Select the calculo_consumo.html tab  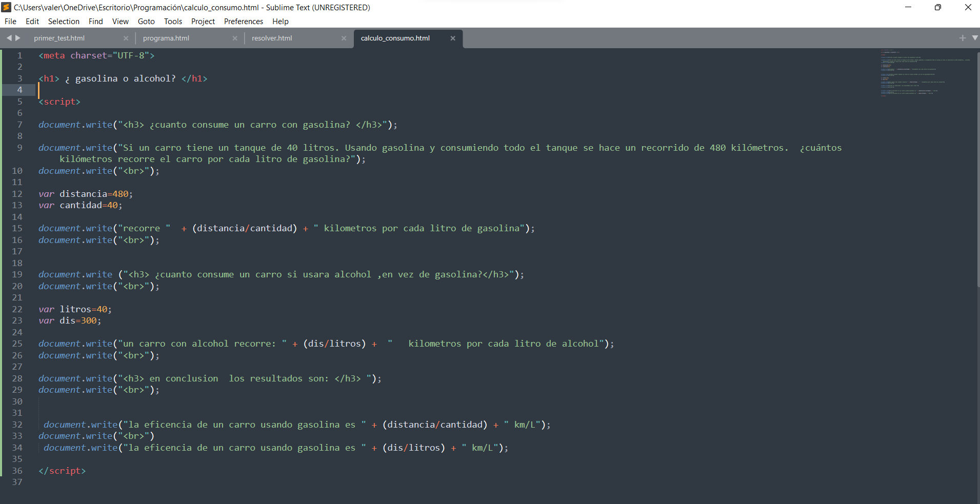tap(395, 38)
